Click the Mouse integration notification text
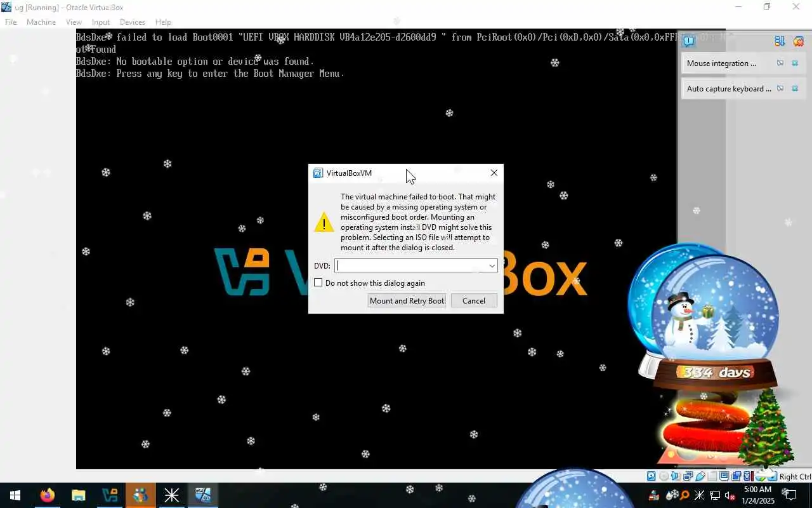This screenshot has height=508, width=812. point(721,63)
